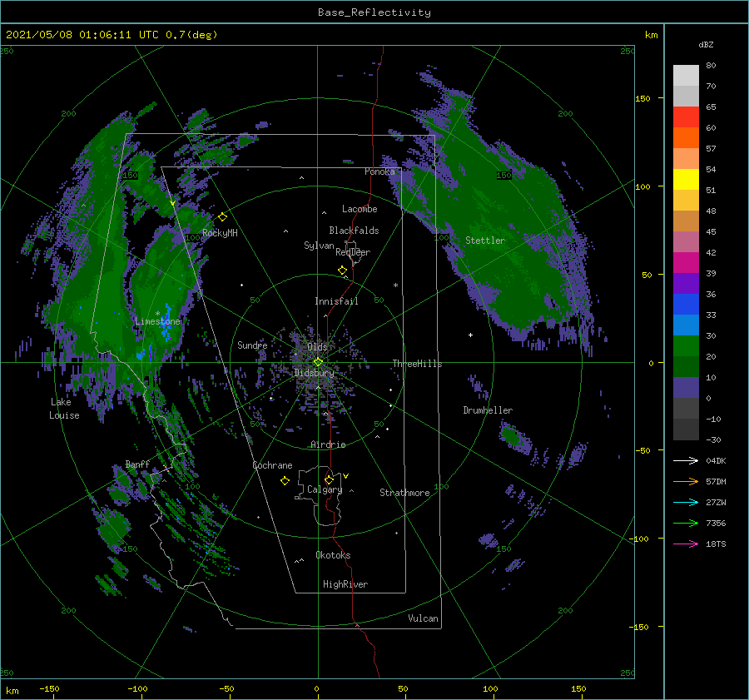Click the yellow diamond marker near Cochrane
This screenshot has height=700, width=749.
[285, 481]
